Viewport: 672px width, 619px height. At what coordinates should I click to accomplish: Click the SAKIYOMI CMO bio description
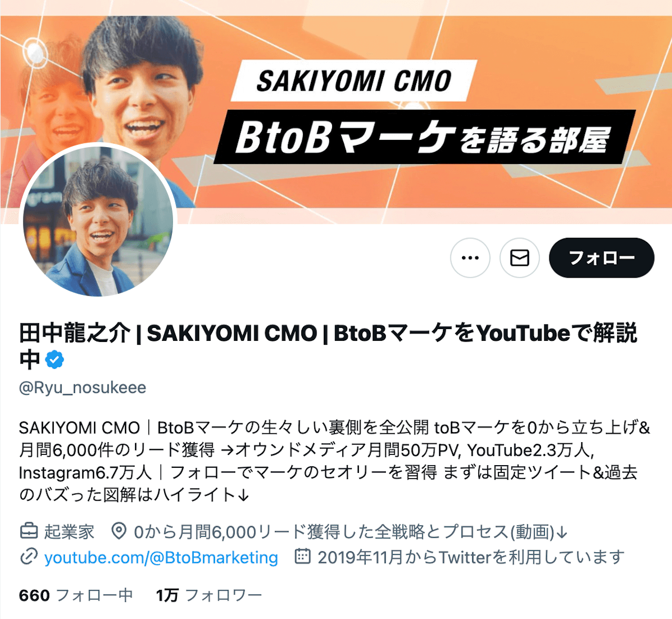tap(334, 461)
